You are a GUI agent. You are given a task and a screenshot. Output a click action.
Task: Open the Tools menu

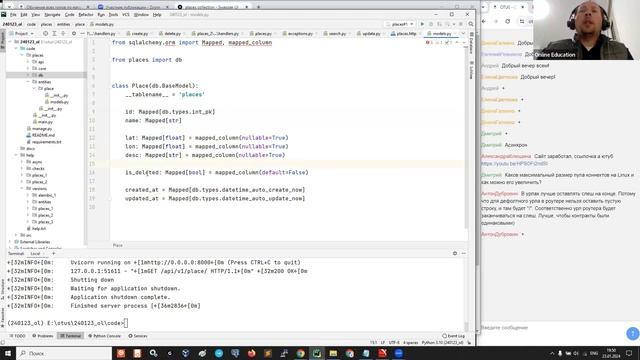113,15
